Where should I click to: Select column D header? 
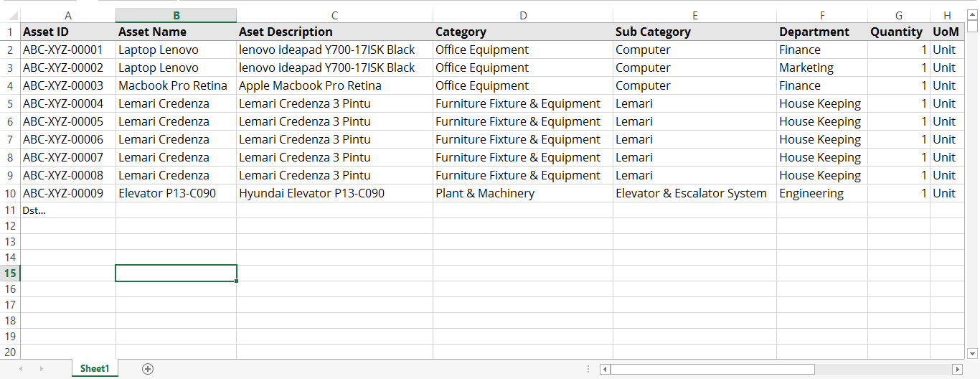523,15
